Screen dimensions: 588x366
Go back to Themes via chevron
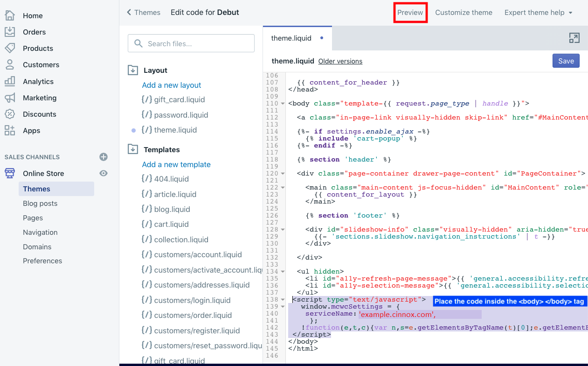[129, 13]
